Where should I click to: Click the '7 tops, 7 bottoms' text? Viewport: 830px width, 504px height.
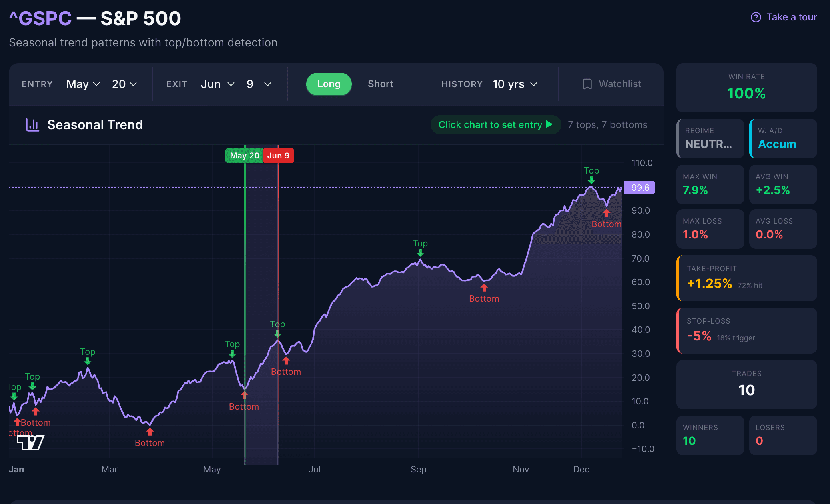click(607, 125)
